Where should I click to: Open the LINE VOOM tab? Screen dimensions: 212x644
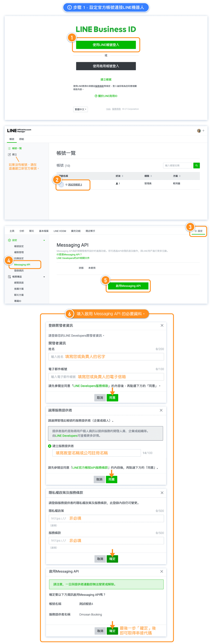[x=60, y=231]
